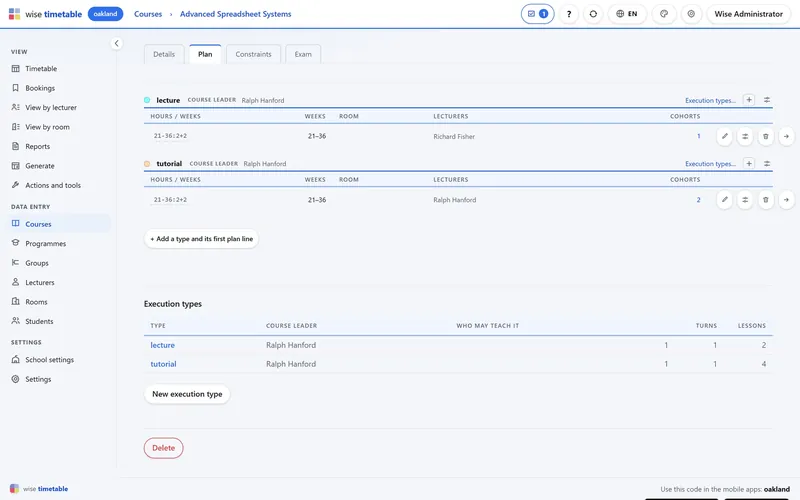Open the settings gear icon in header
This screenshot has height=500, width=800.
(691, 14)
